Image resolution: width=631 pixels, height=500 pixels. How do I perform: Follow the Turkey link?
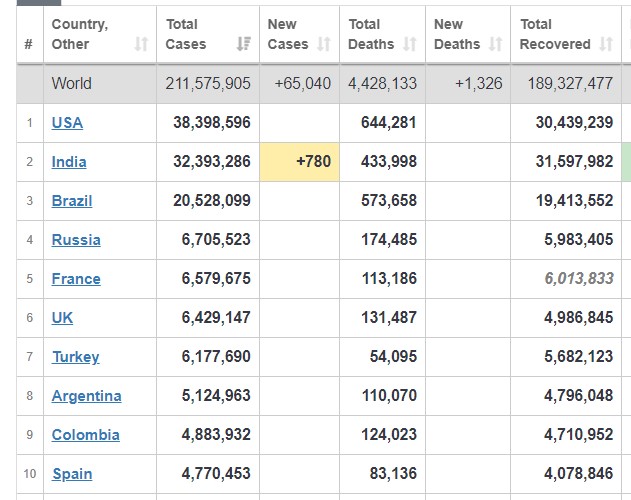tap(76, 357)
